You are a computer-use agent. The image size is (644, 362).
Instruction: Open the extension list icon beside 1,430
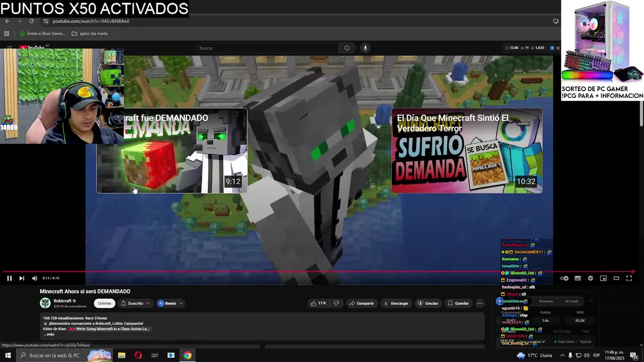coord(557,48)
